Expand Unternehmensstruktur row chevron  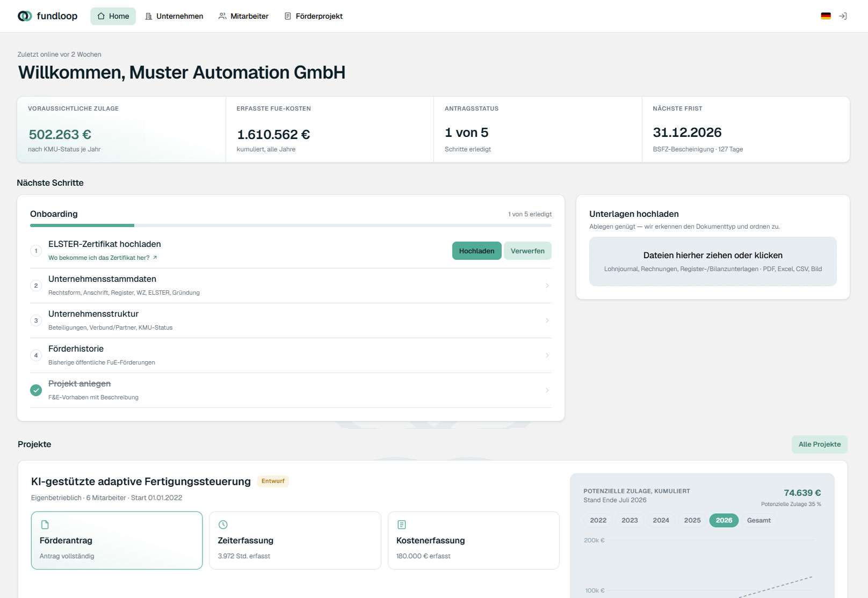coord(547,320)
